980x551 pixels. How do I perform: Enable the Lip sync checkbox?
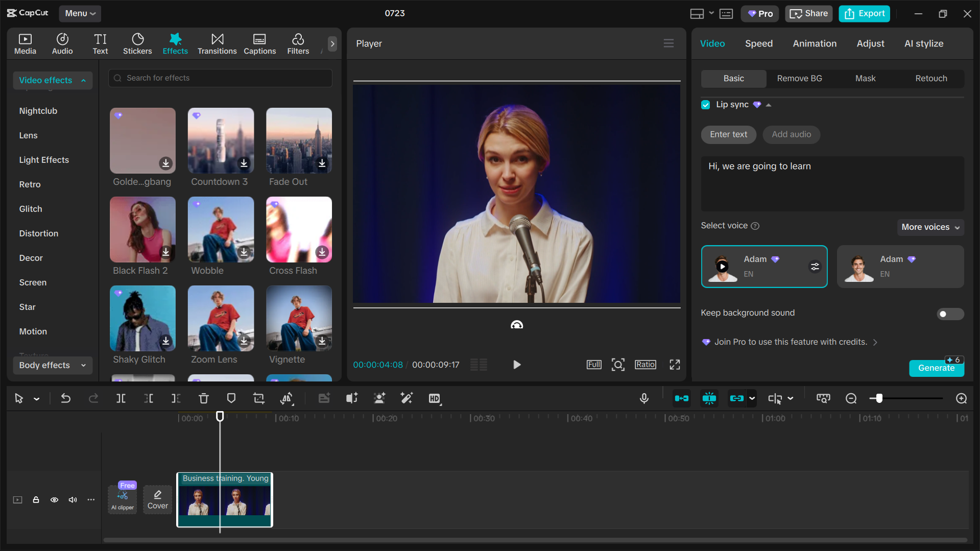(x=705, y=104)
